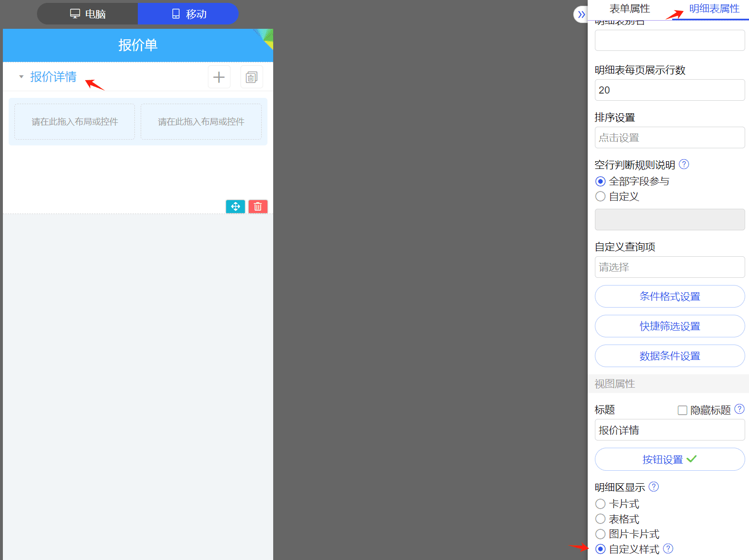This screenshot has height=560, width=749.
Task: Toggle 隐藏标题 checkbox
Action: pos(682,410)
